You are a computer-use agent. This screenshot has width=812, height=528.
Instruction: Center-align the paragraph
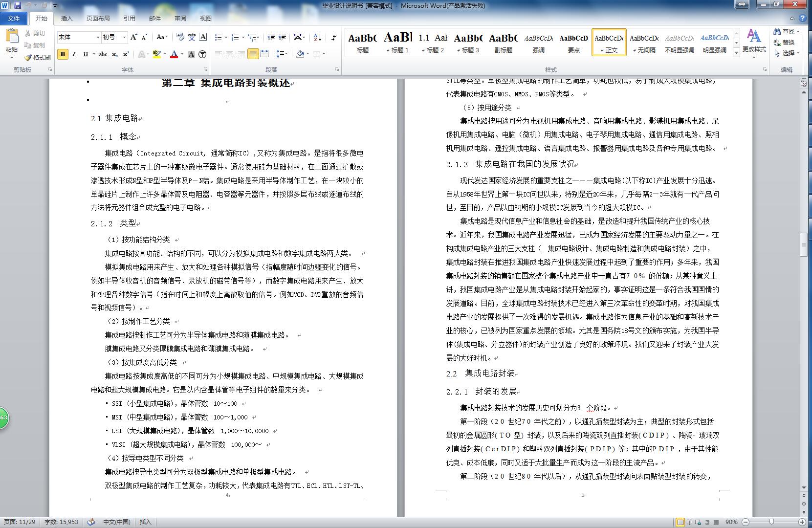click(x=229, y=54)
